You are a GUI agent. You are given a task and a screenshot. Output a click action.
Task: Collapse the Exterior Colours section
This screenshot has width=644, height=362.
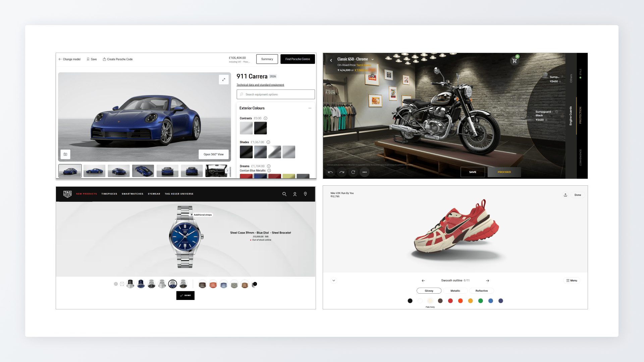pos(310,108)
